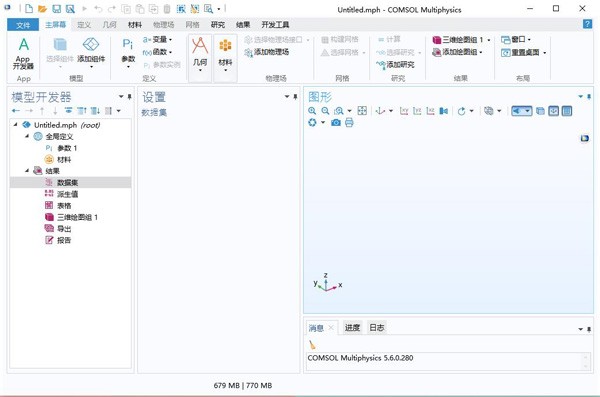This screenshot has width=600, height=397.
Task: Click the back arrow in 模型开发器 toolbar
Action: (16, 111)
